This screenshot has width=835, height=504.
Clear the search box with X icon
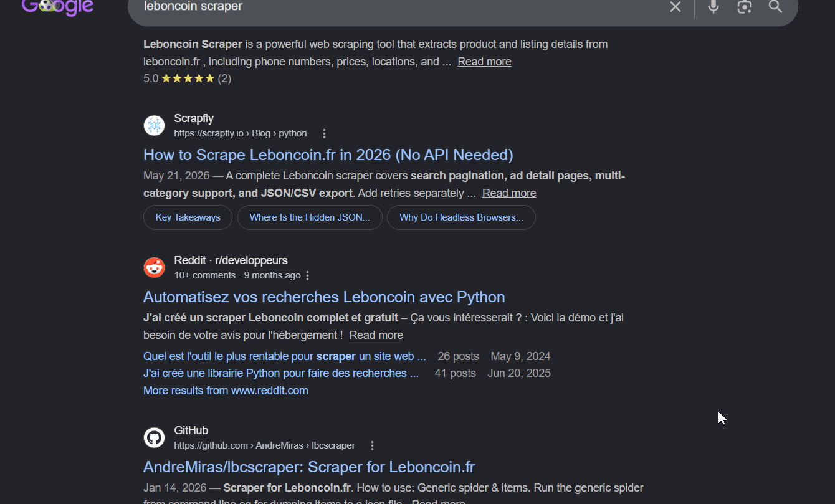(x=675, y=7)
